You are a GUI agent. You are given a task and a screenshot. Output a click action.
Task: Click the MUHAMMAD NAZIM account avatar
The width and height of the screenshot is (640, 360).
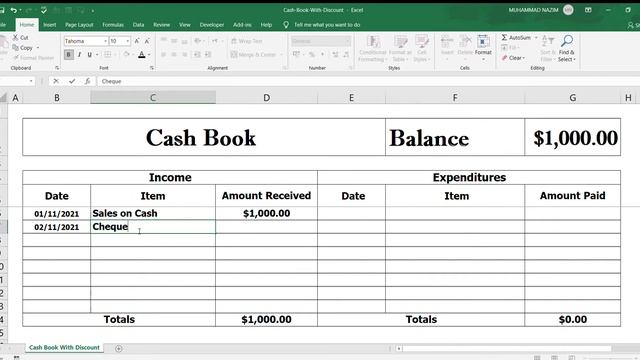pyautogui.click(x=568, y=10)
